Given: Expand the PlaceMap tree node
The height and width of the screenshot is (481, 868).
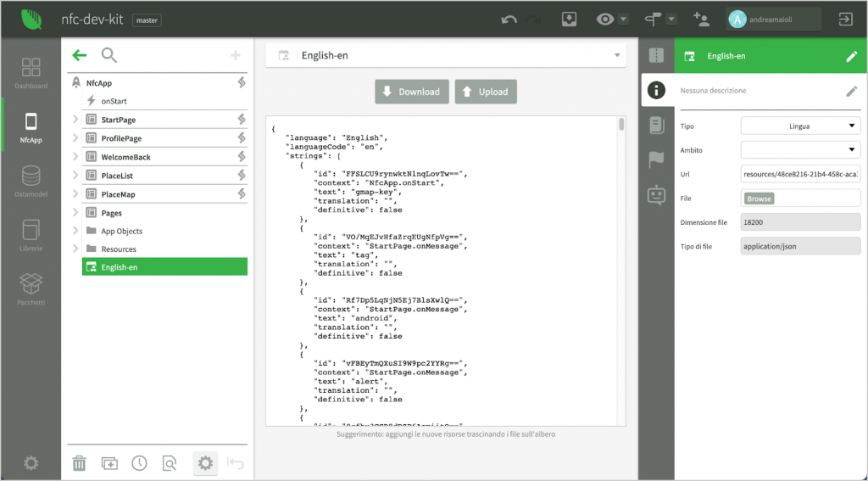Looking at the screenshot, I should tap(75, 194).
